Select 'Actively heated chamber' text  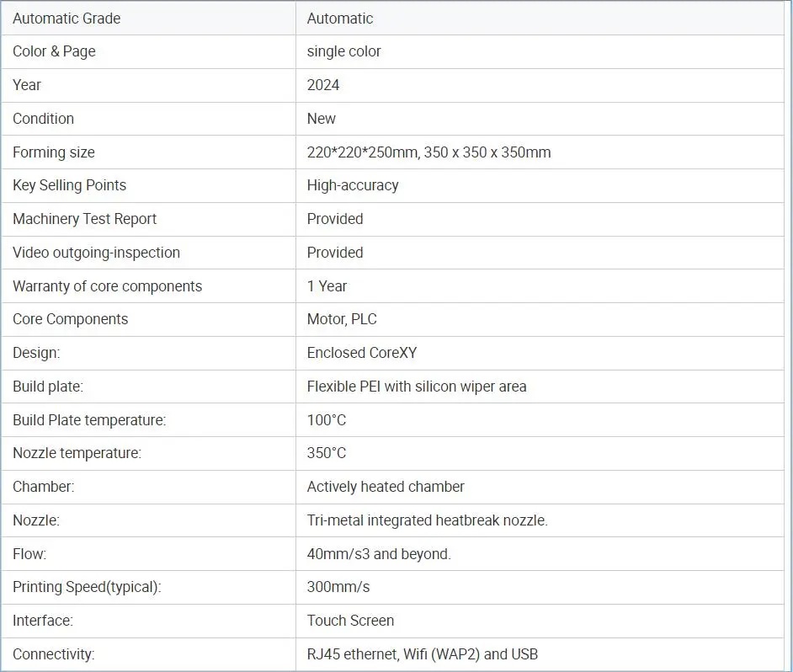tap(386, 487)
